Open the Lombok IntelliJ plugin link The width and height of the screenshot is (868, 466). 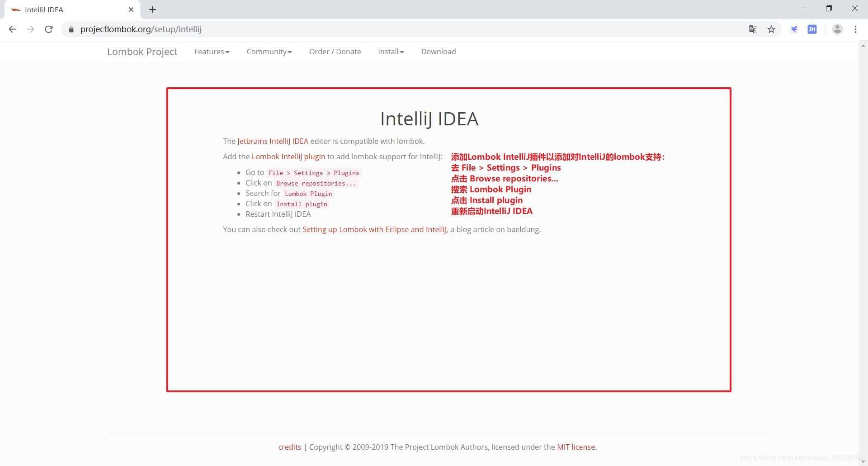[x=288, y=157]
